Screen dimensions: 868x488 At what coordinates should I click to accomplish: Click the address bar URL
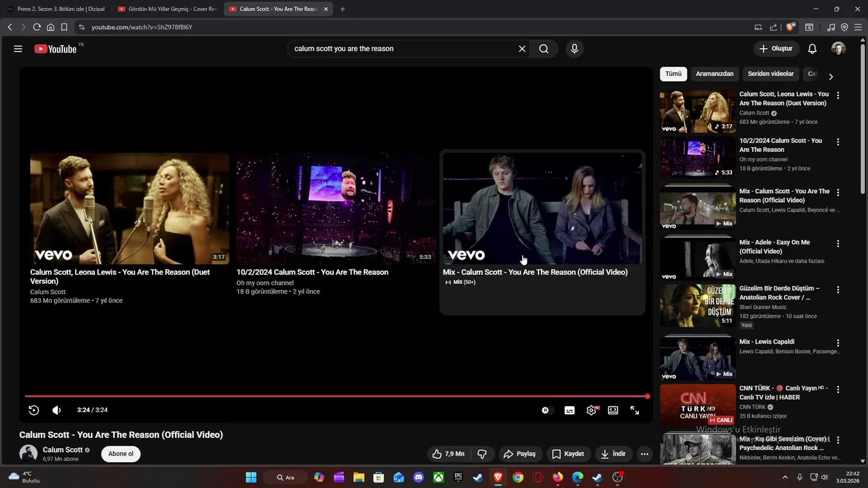point(142,27)
